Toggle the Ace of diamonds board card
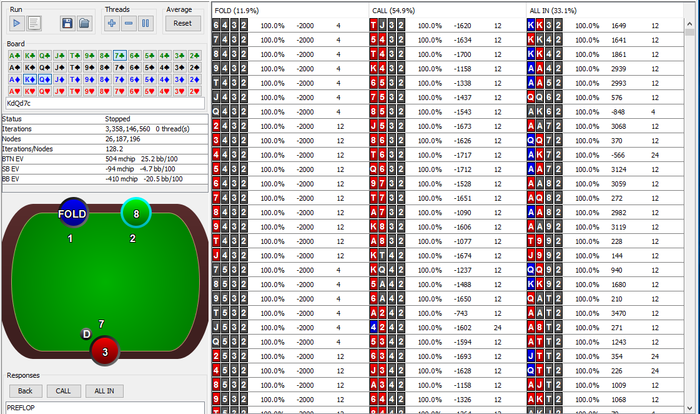This screenshot has height=414, width=700. (x=15, y=79)
